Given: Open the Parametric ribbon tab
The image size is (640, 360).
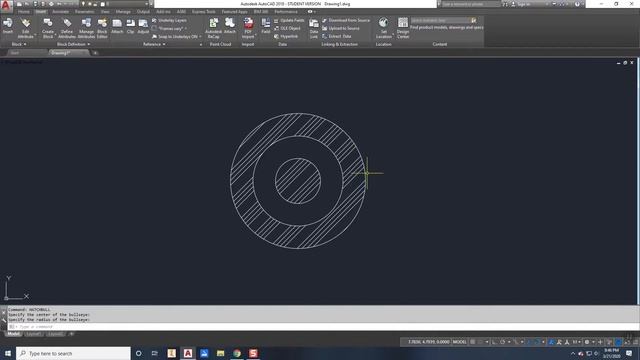Looking at the screenshot, I should tap(84, 12).
